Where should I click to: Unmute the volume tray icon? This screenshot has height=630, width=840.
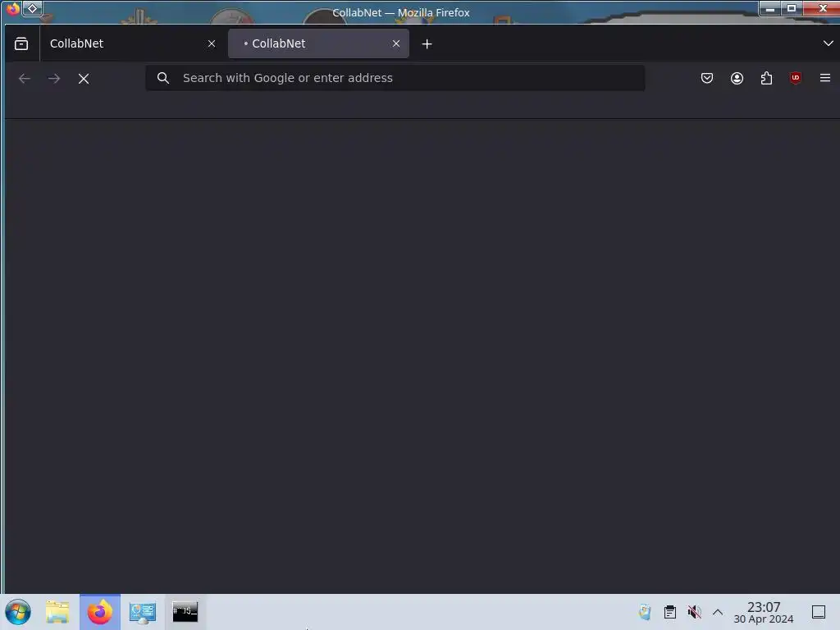[694, 612]
